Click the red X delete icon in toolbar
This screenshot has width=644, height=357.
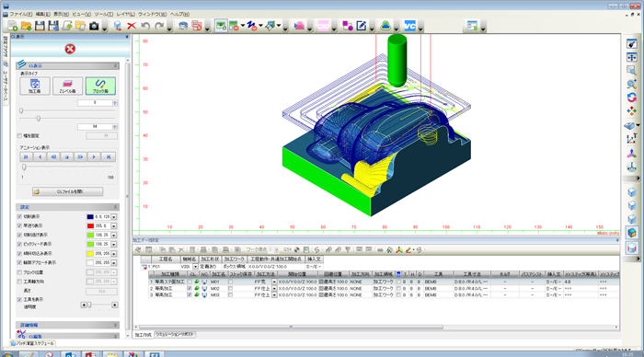coord(132,27)
